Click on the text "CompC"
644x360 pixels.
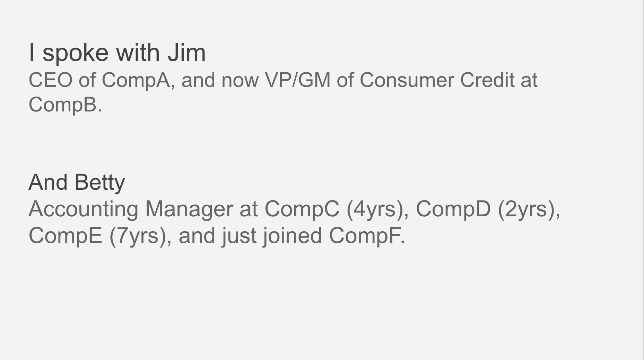click(302, 209)
